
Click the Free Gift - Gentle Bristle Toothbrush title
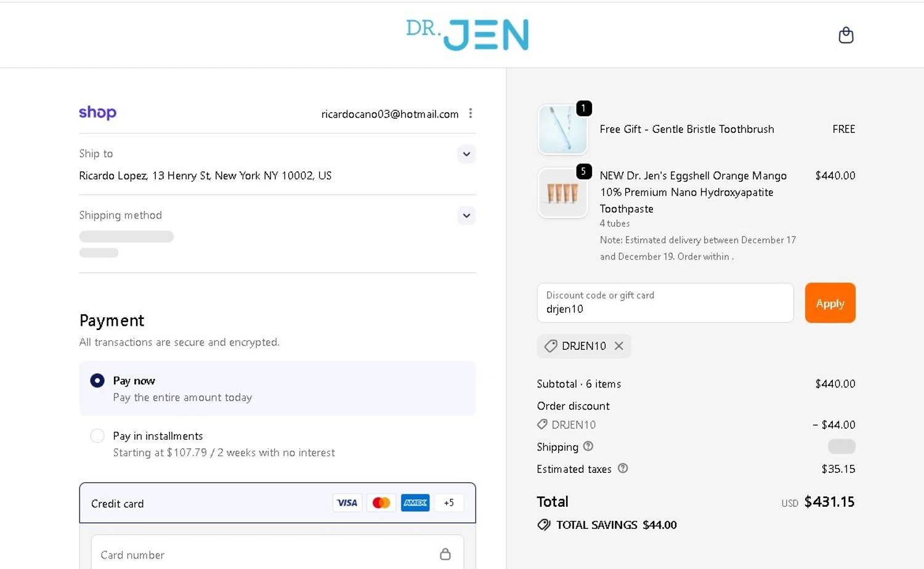point(687,129)
